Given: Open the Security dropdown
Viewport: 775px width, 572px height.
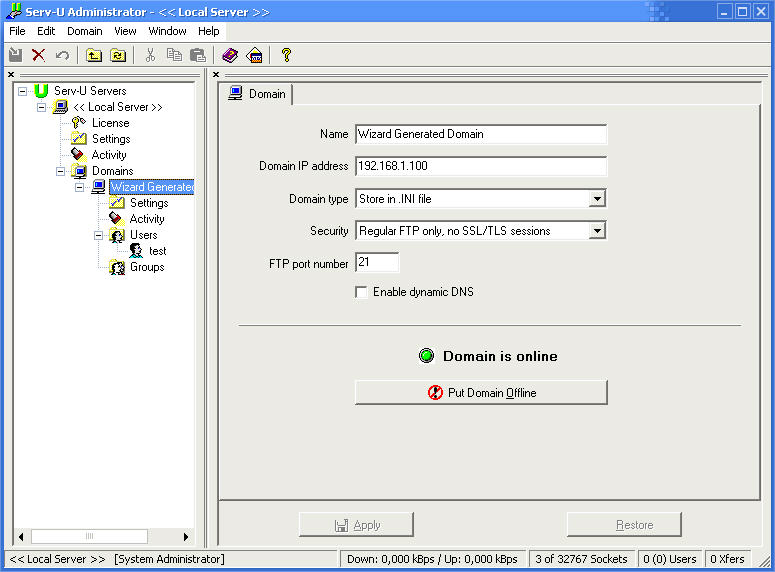Looking at the screenshot, I should 597,231.
